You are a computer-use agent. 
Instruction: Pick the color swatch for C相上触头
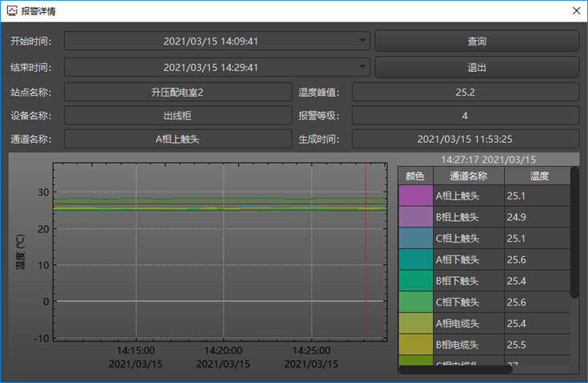[415, 238]
